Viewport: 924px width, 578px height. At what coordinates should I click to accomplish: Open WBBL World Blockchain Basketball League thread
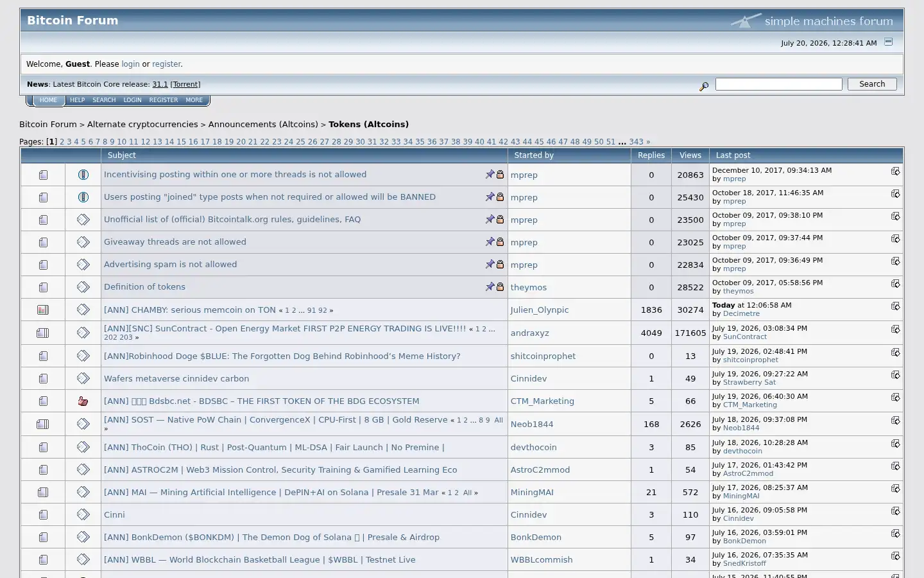tap(259, 559)
